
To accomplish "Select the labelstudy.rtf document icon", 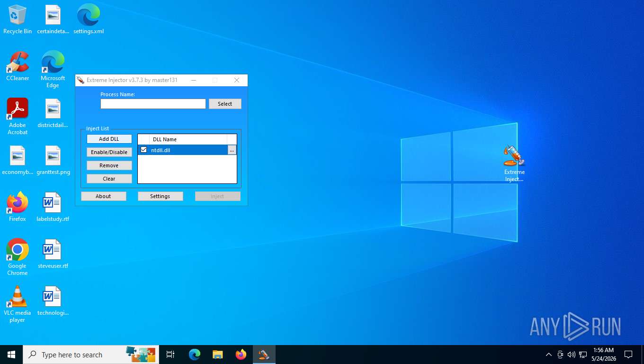I will point(53,207).
